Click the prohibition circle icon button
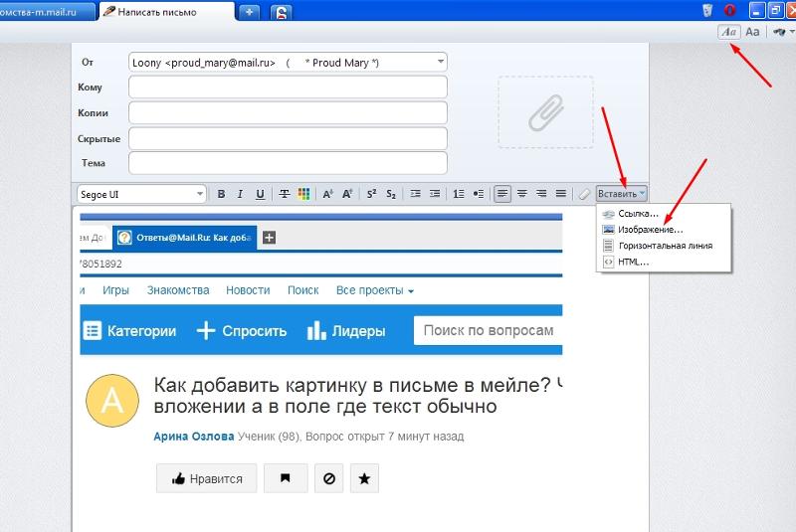 [329, 478]
